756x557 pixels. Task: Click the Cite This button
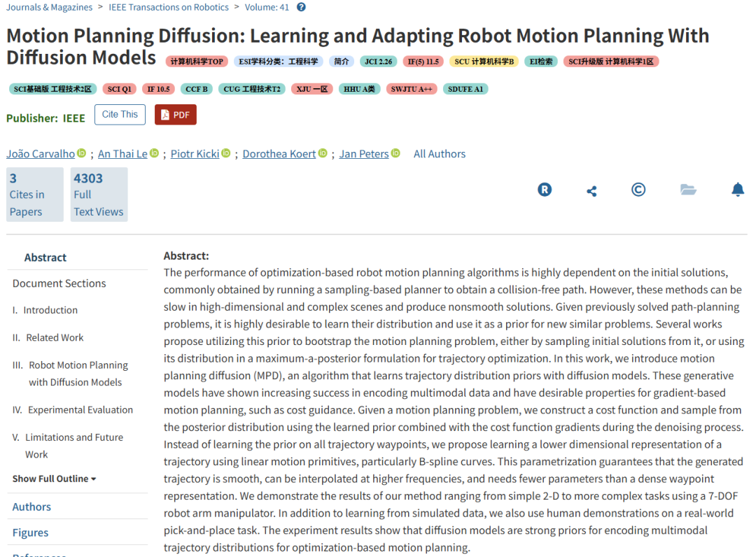120,115
